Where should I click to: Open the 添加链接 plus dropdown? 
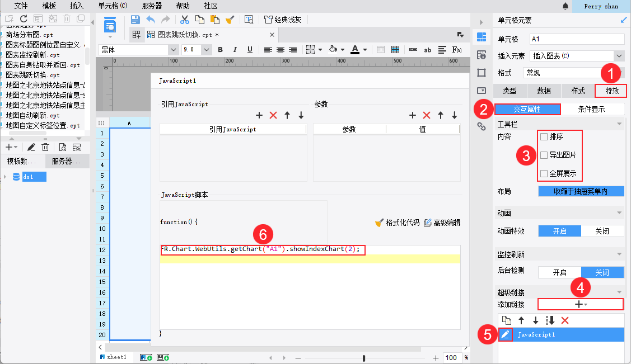581,304
